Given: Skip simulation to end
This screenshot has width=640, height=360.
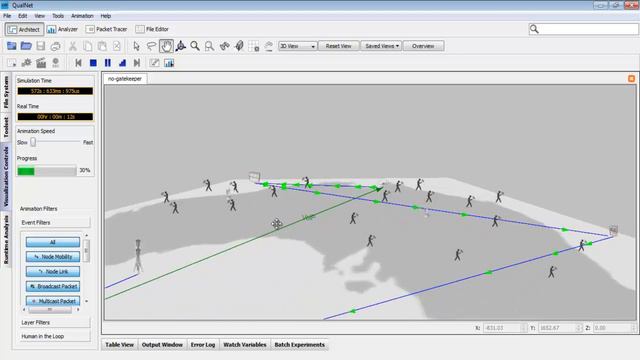Looking at the screenshot, I should point(137,63).
